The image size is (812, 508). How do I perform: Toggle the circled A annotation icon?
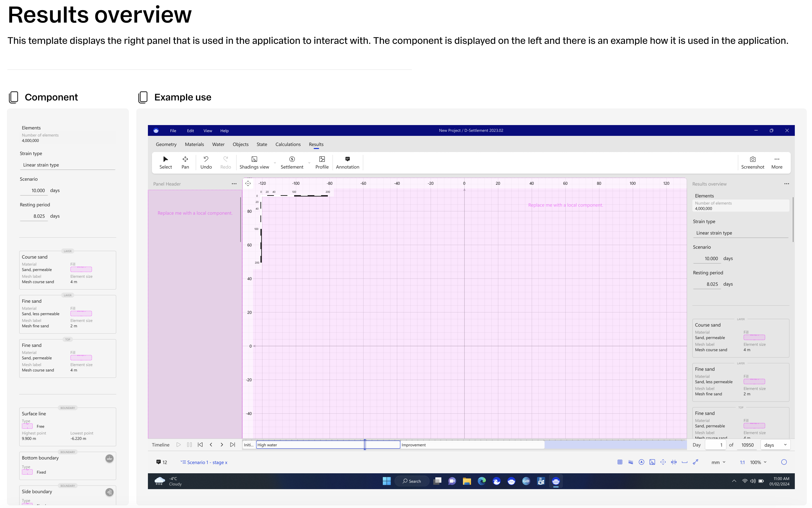click(x=641, y=462)
